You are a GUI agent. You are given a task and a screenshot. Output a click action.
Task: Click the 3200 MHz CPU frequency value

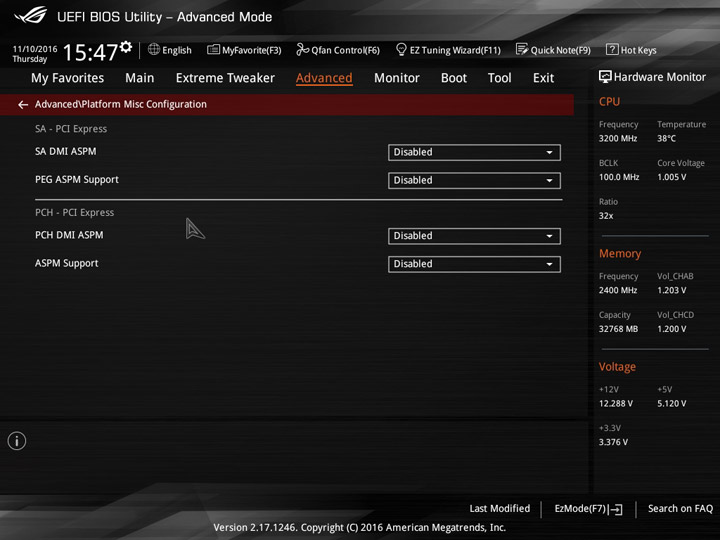(x=618, y=139)
